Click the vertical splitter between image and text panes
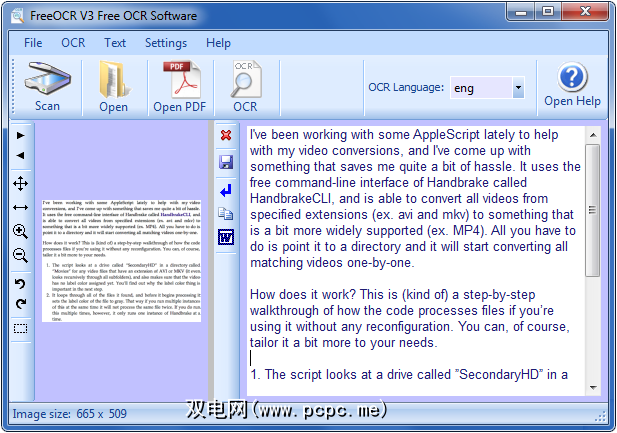Image resolution: width=617 pixels, height=433 pixels. [211, 261]
